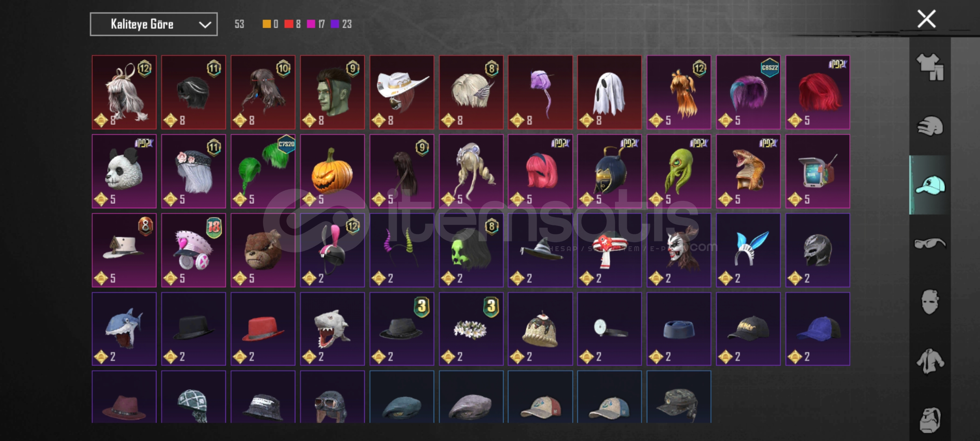980x441 pixels.
Task: Pick the green octopus mask item
Action: pyautogui.click(x=679, y=171)
